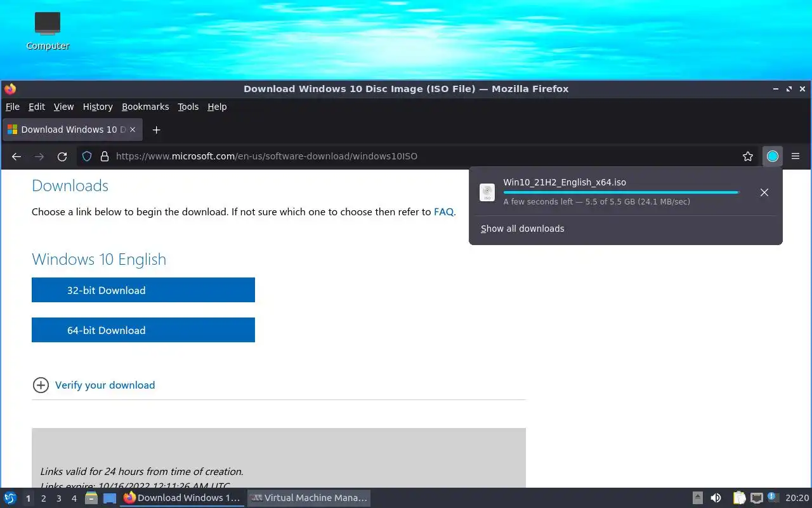Switch to virtual desktop 4
812x508 pixels.
pos(74,498)
